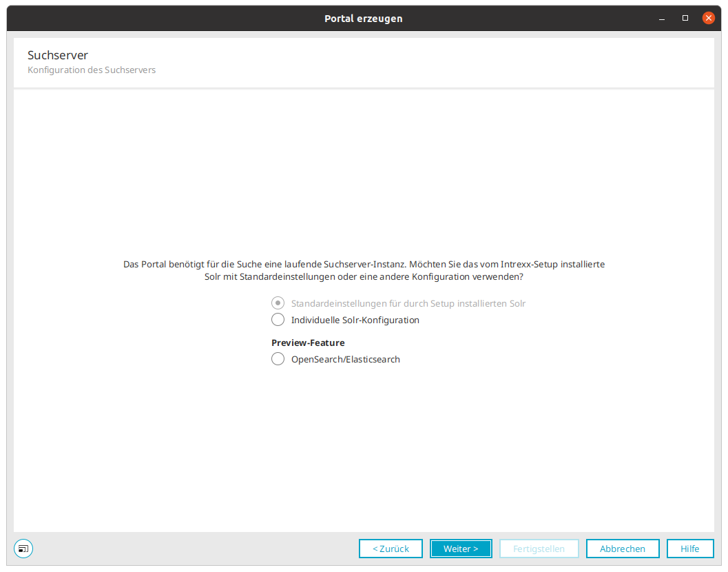This screenshot has height=572, width=728.
Task: Cancel the wizard via Abbrechen
Action: (622, 549)
